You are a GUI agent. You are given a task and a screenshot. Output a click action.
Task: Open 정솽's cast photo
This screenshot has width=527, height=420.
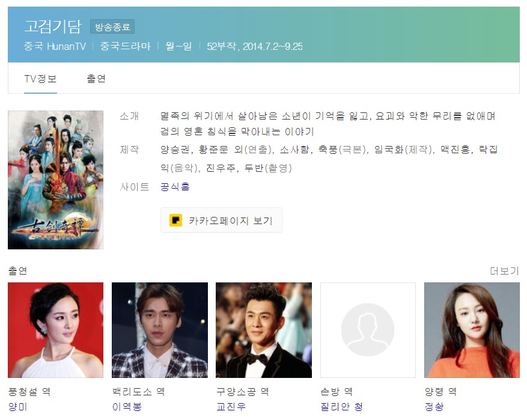pos(472,330)
